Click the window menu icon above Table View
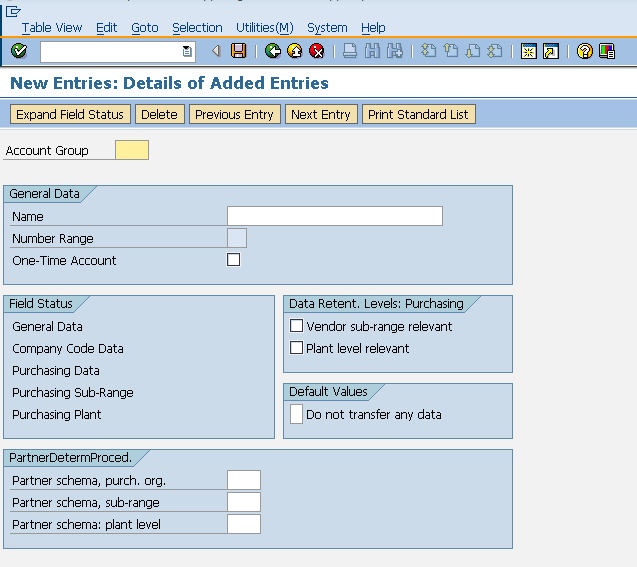 [13, 11]
